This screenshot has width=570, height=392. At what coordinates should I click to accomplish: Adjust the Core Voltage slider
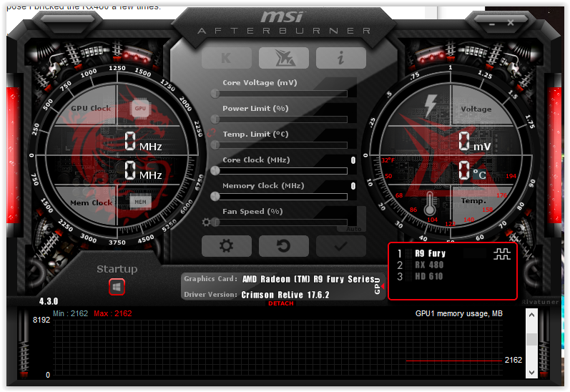[x=280, y=94]
